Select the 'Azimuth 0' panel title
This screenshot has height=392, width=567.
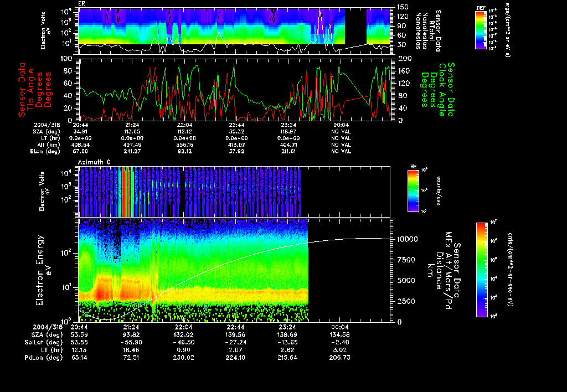click(x=94, y=162)
